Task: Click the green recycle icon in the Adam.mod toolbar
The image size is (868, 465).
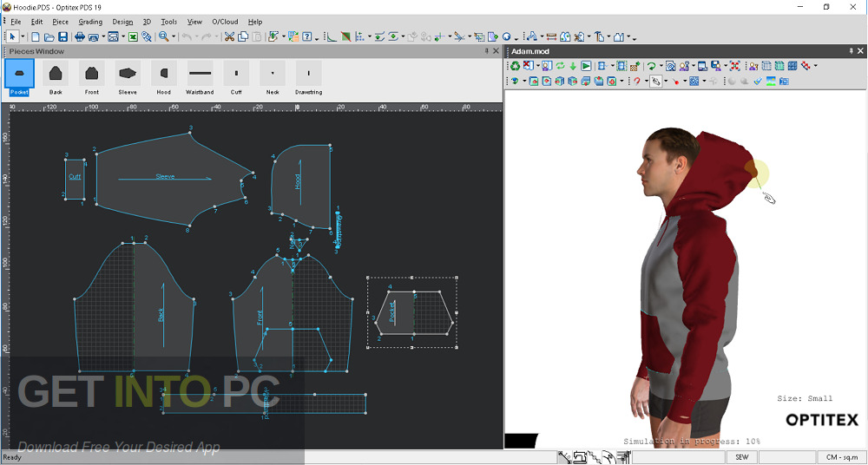Action: 516,67
